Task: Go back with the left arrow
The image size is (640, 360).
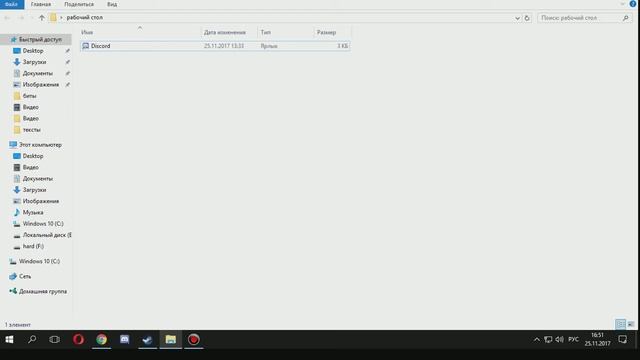Action: coord(7,18)
